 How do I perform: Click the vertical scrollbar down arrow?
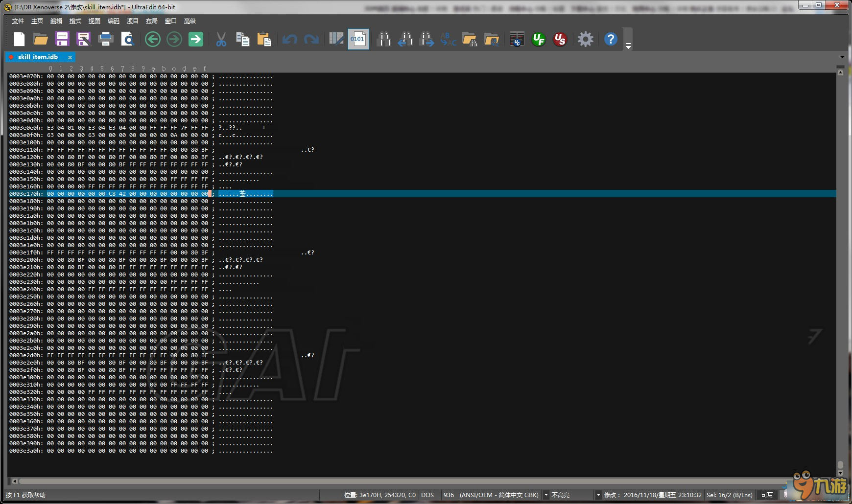840,473
